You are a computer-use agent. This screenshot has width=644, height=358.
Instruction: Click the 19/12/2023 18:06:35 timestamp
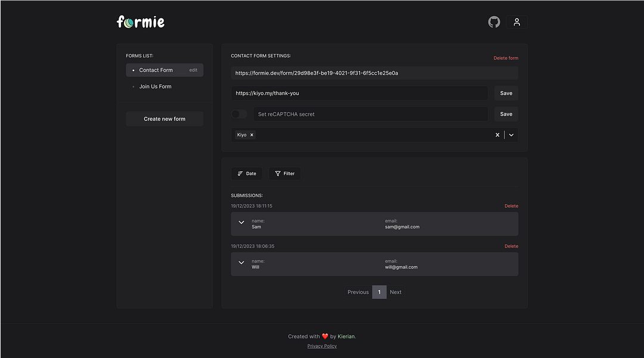(x=253, y=246)
